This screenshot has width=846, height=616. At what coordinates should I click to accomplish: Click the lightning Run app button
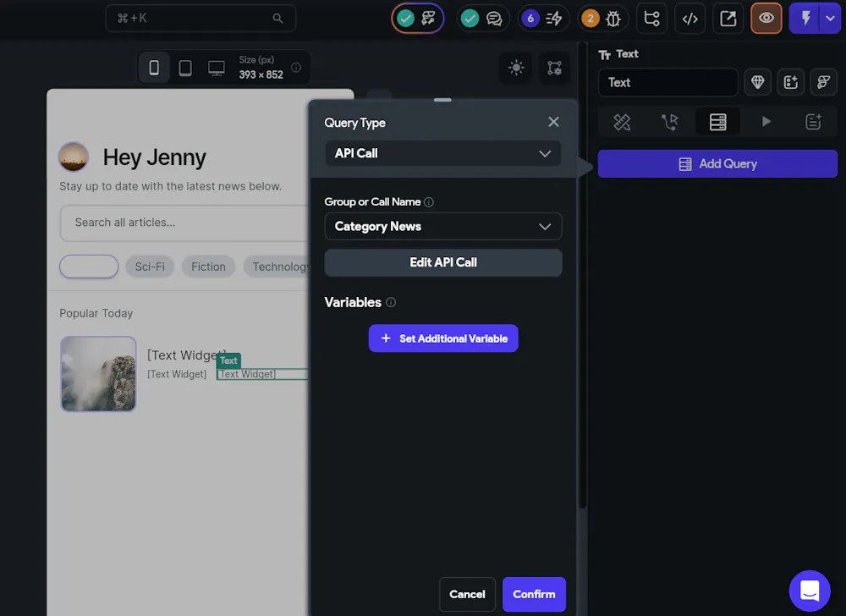click(x=805, y=19)
